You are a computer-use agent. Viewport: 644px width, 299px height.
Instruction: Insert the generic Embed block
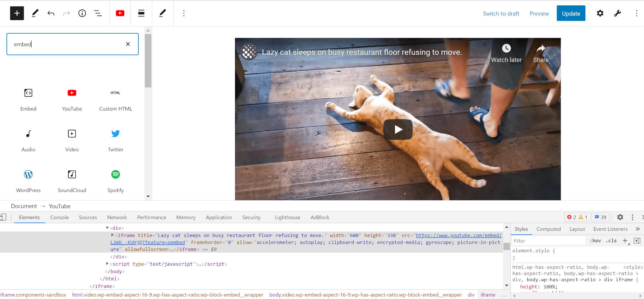(28, 100)
